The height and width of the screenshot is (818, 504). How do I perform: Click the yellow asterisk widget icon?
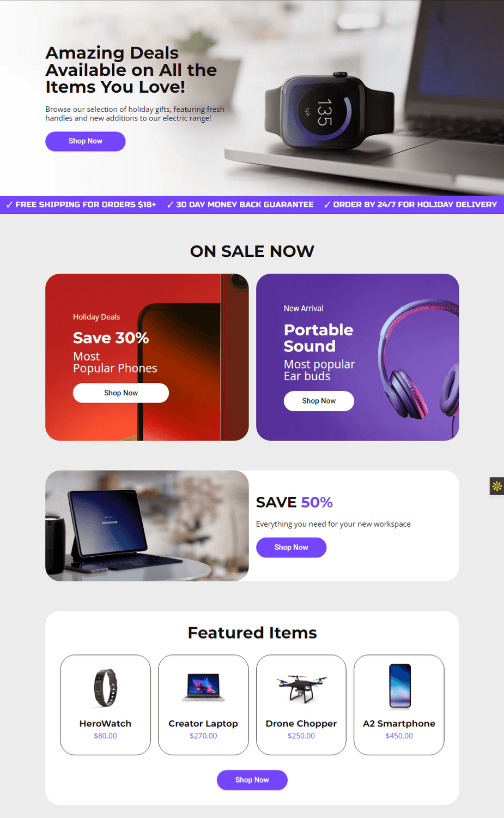(496, 486)
